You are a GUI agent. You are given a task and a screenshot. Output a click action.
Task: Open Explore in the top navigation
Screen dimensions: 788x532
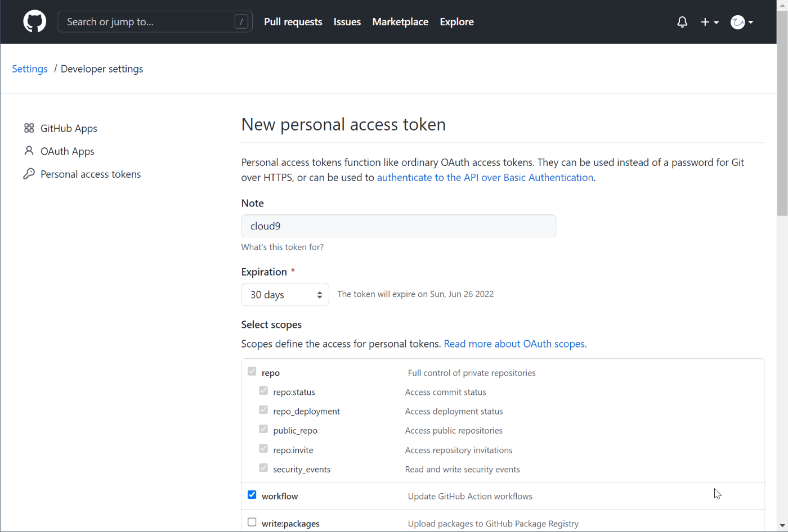coord(456,22)
